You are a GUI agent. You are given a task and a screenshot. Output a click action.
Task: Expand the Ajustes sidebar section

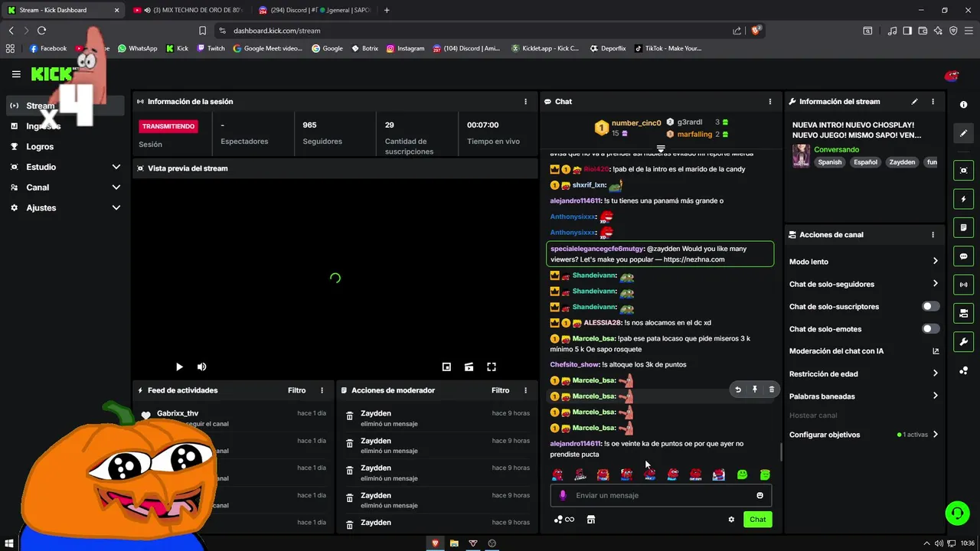point(116,207)
